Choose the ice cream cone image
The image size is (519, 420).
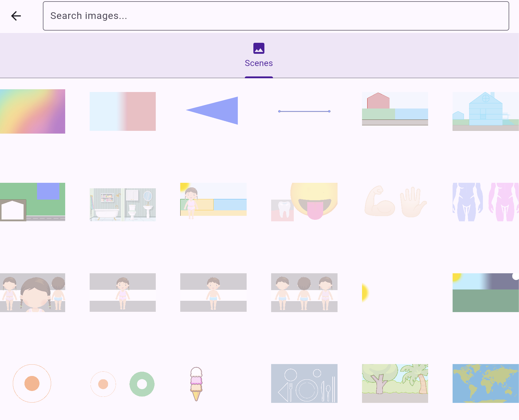coord(196,384)
